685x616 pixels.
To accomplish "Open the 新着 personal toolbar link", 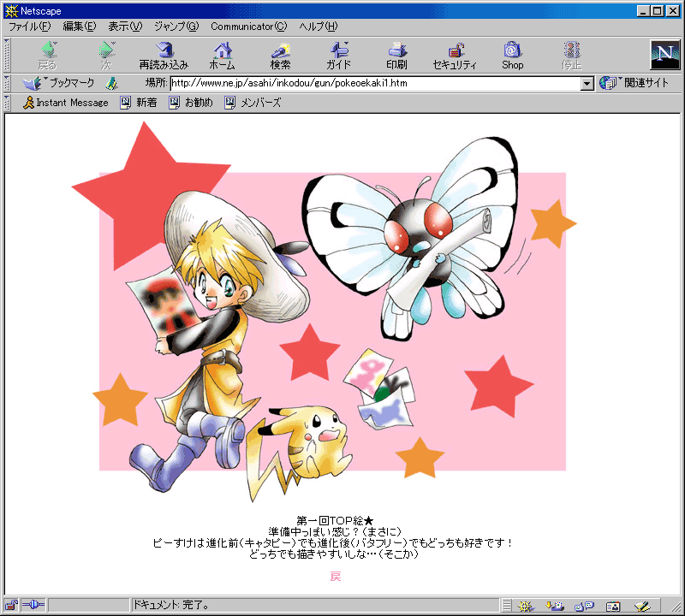I will pos(139,103).
